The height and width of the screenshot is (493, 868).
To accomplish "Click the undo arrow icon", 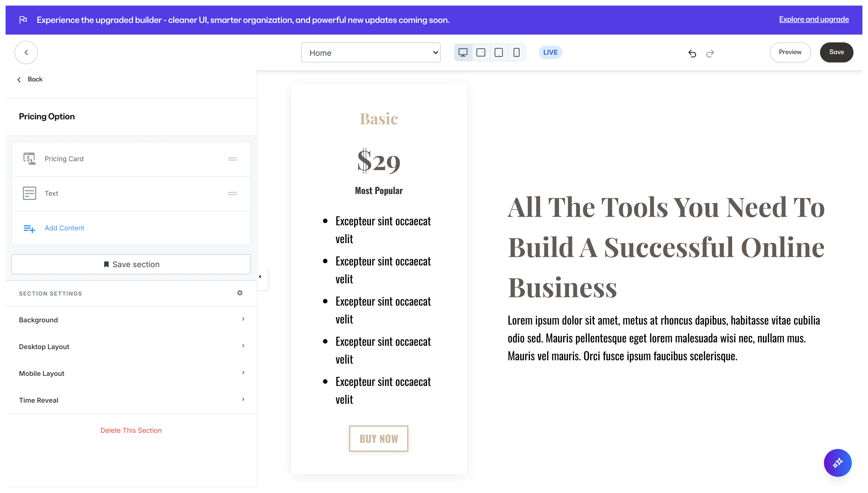I will (x=692, y=53).
